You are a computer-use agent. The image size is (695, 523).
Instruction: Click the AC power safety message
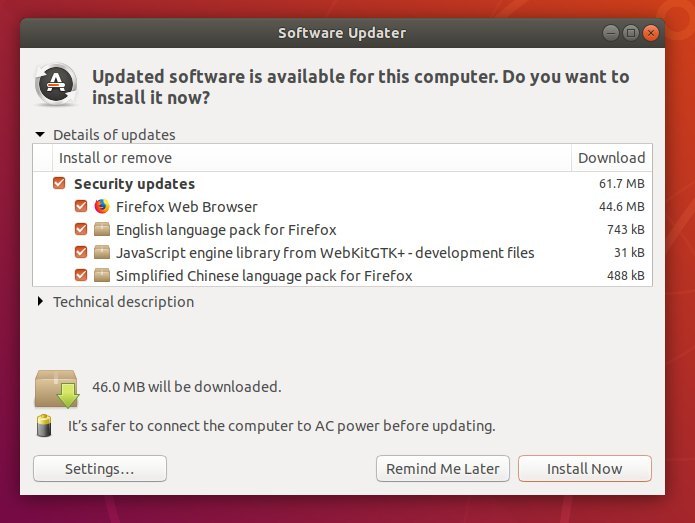click(281, 426)
